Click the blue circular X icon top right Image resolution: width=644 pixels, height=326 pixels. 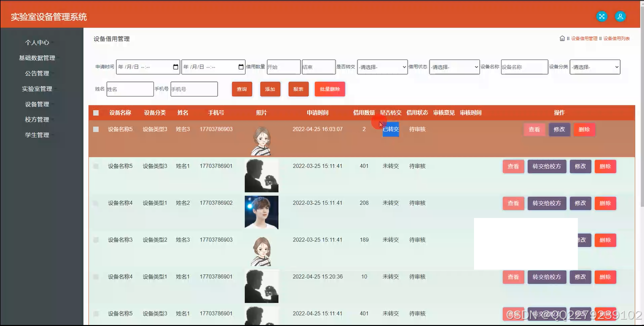pyautogui.click(x=601, y=16)
